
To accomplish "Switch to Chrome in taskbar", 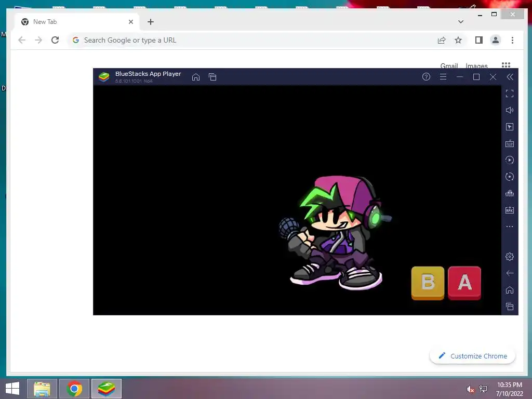I will (x=74, y=389).
